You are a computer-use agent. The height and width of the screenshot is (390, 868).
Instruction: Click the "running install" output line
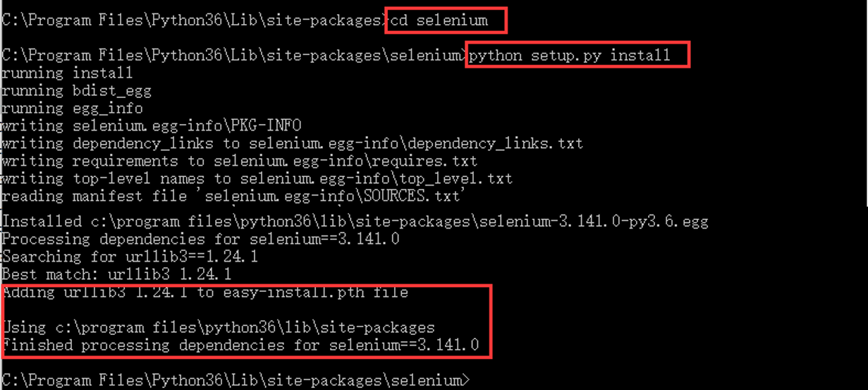pos(67,73)
